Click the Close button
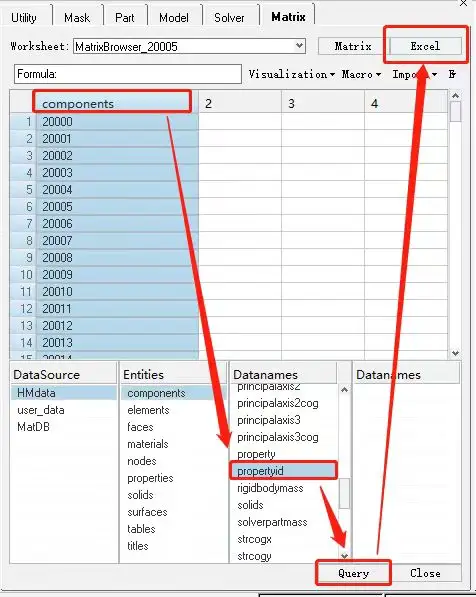This screenshot has height=597, width=476. [x=425, y=573]
